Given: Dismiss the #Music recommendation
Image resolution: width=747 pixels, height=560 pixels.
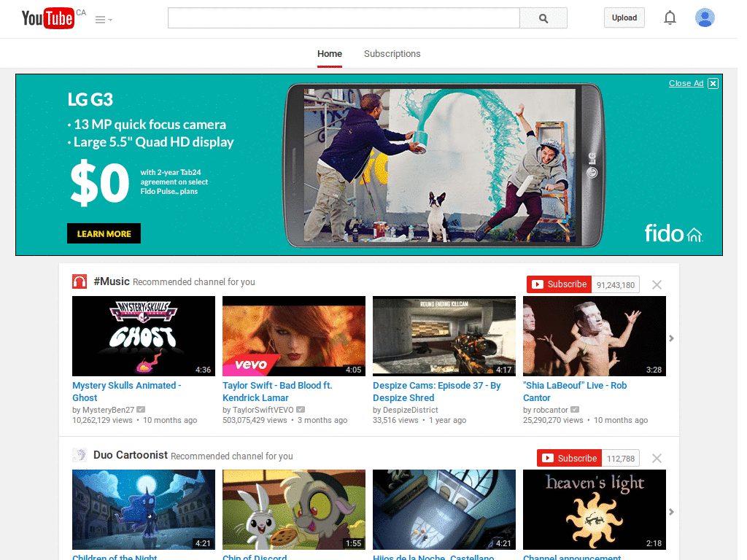Looking at the screenshot, I should pyautogui.click(x=656, y=284).
